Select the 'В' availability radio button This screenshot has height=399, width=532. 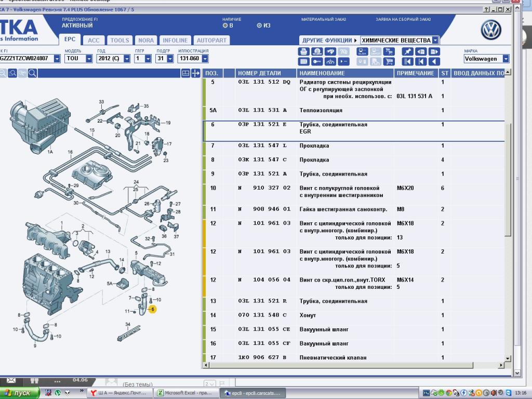pyautogui.click(x=225, y=25)
